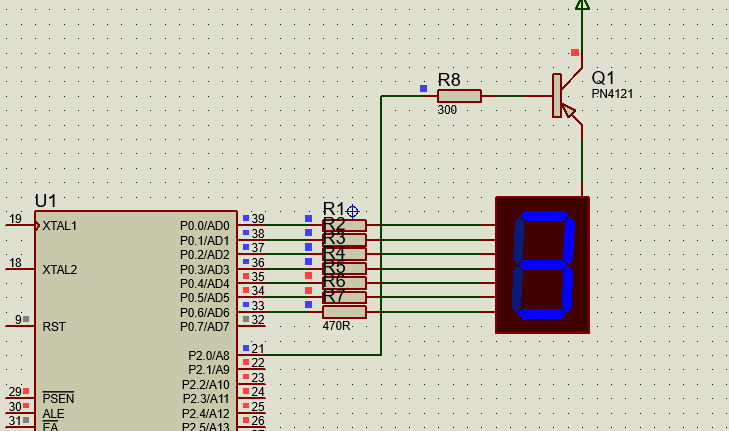Click the 470R resistor value label
Image resolution: width=729 pixels, height=431 pixels.
336,326
